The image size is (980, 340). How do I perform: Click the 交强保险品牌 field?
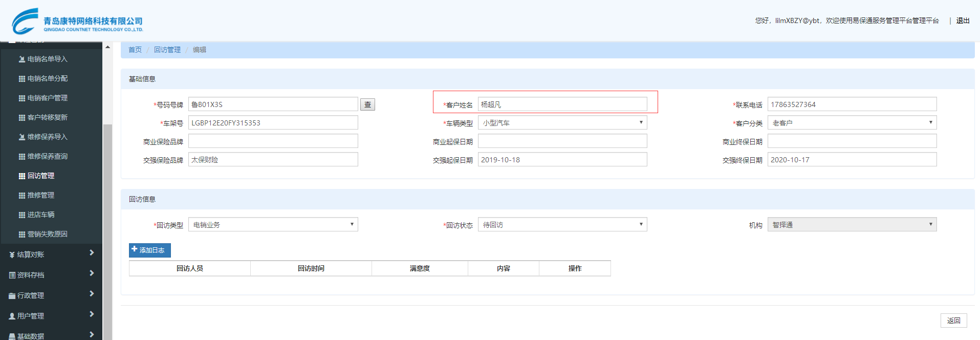(273, 159)
